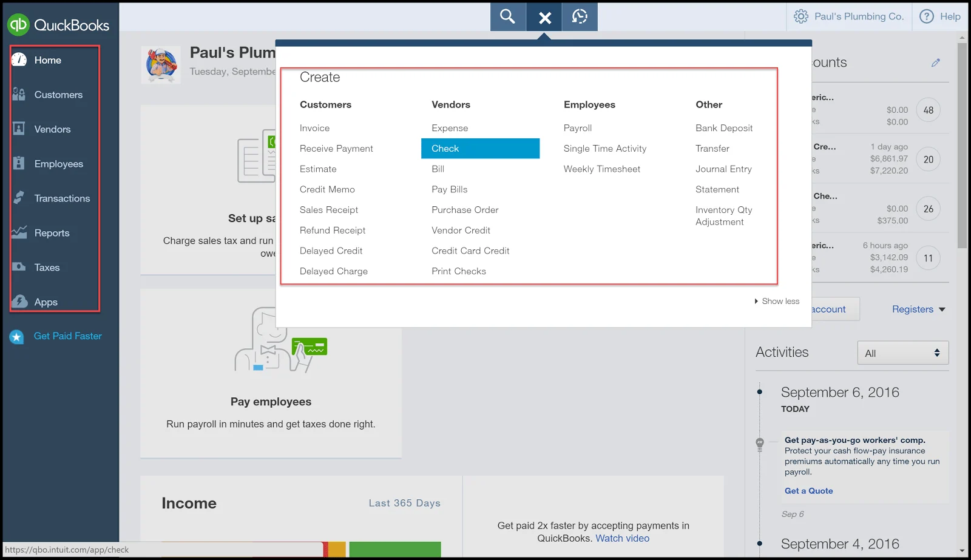Click the QuickBooks logo icon
Viewport: 971px width, 560px height.
[x=19, y=24]
